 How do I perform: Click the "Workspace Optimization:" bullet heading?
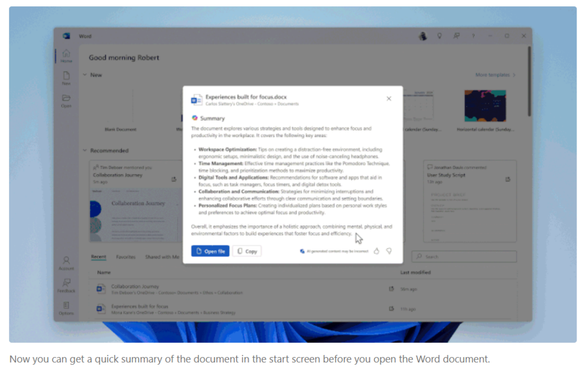pos(227,149)
